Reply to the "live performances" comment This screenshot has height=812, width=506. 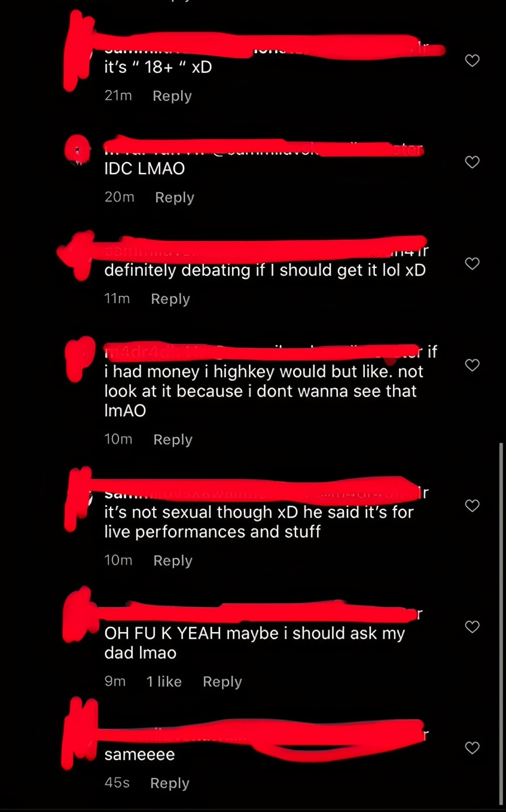(x=173, y=561)
